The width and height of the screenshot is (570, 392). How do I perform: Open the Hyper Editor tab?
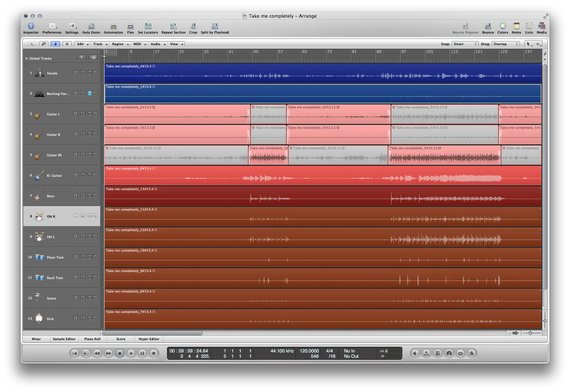point(149,339)
